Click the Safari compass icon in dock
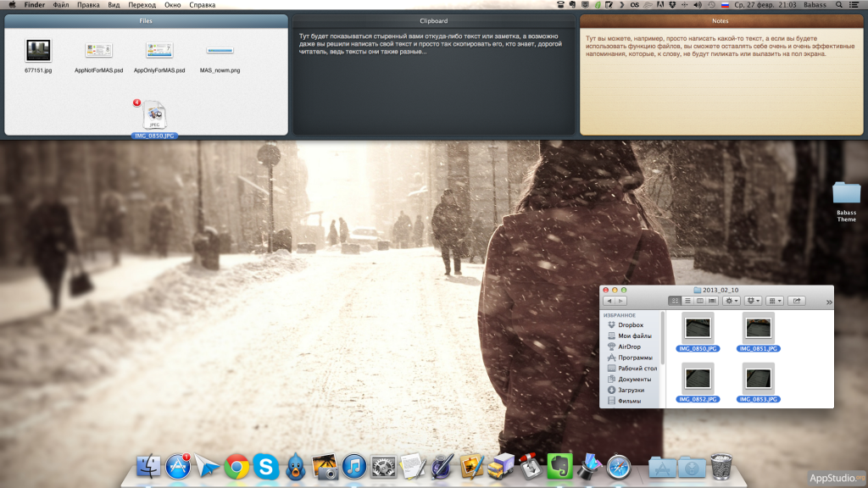Viewport: 868px width, 488px height. pos(619,465)
